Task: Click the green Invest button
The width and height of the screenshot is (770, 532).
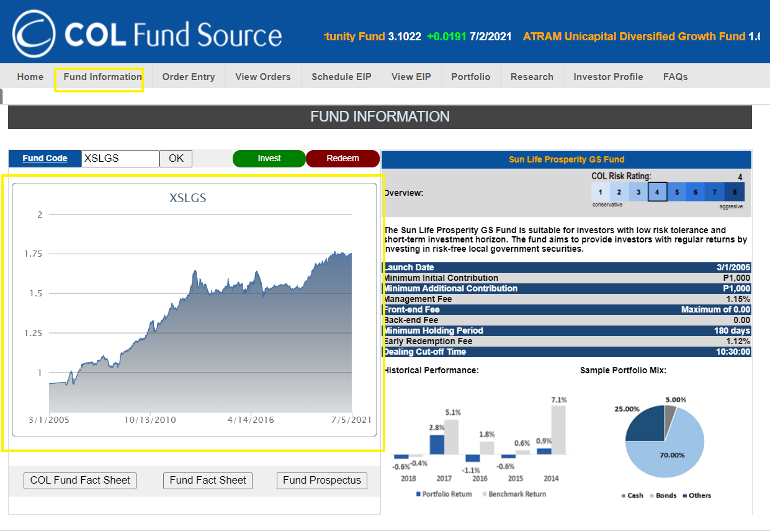Action: (x=269, y=158)
